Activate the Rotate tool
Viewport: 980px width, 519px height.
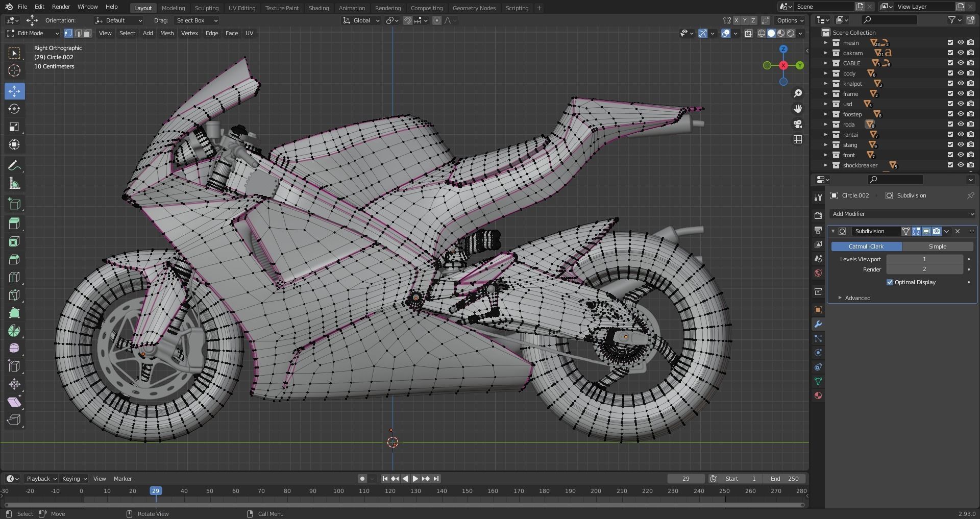[14, 109]
